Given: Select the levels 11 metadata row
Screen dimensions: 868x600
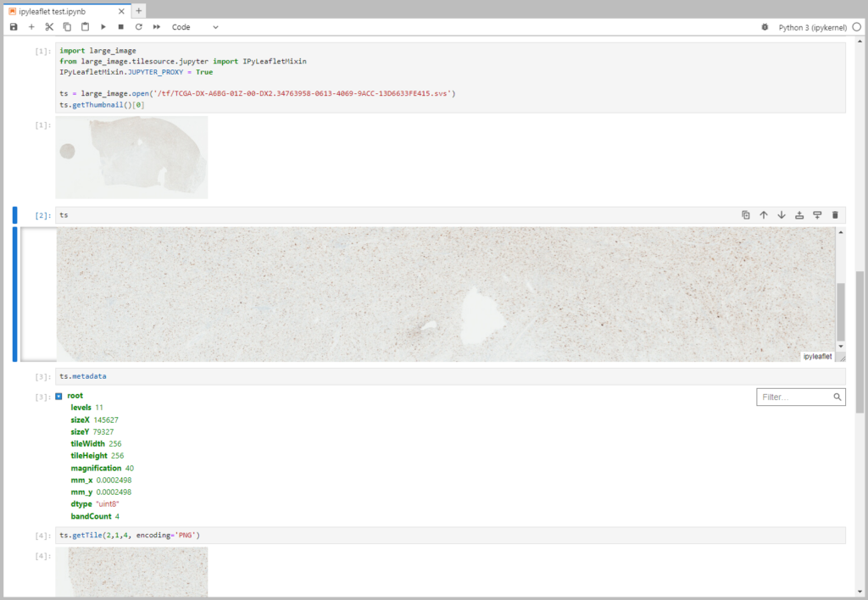Looking at the screenshot, I should pos(87,408).
